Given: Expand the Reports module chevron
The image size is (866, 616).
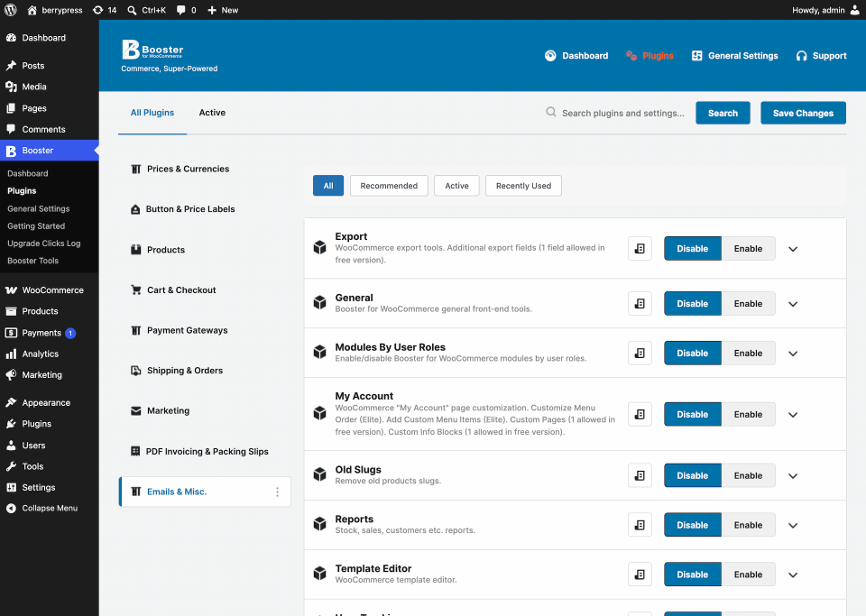Looking at the screenshot, I should coord(793,526).
